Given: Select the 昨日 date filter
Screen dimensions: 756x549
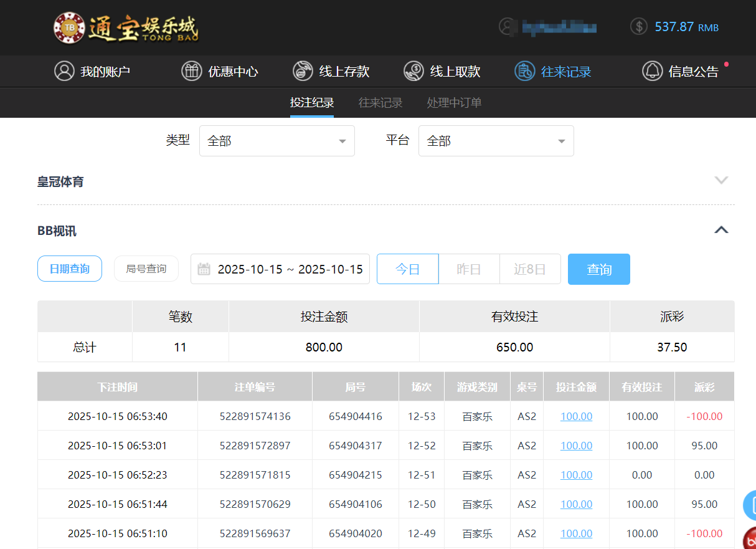Looking at the screenshot, I should pyautogui.click(x=469, y=269).
